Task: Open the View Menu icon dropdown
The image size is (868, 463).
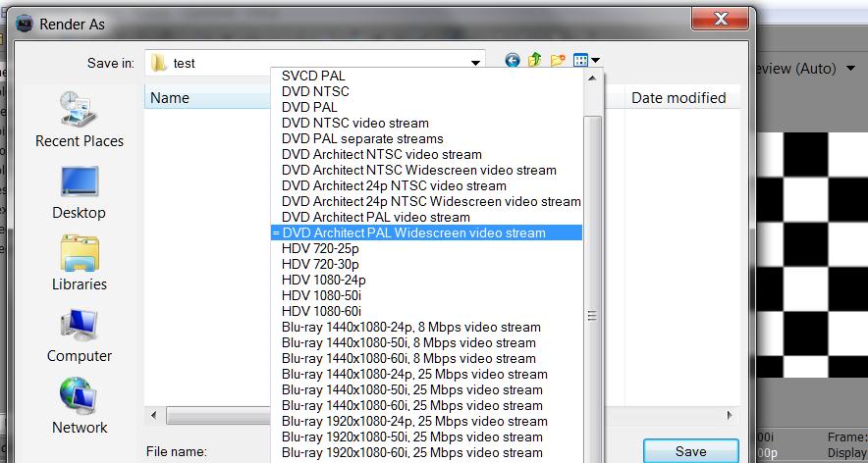Action: (x=586, y=60)
